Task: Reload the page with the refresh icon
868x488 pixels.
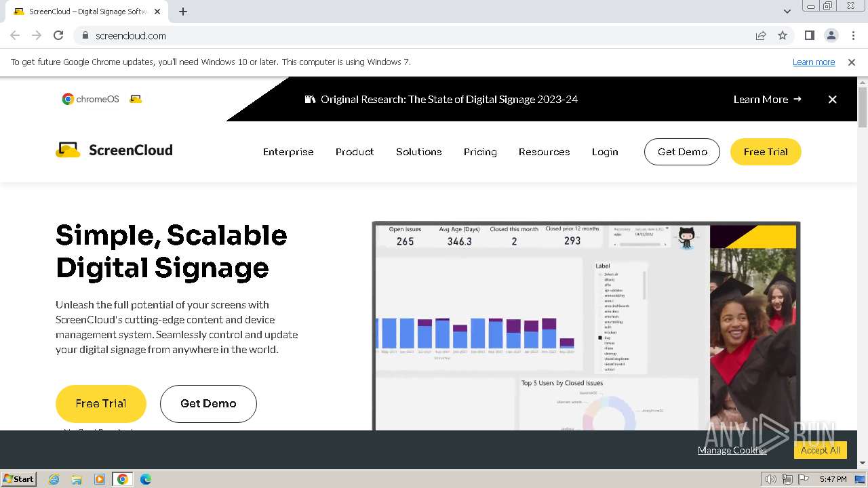Action: tap(58, 35)
